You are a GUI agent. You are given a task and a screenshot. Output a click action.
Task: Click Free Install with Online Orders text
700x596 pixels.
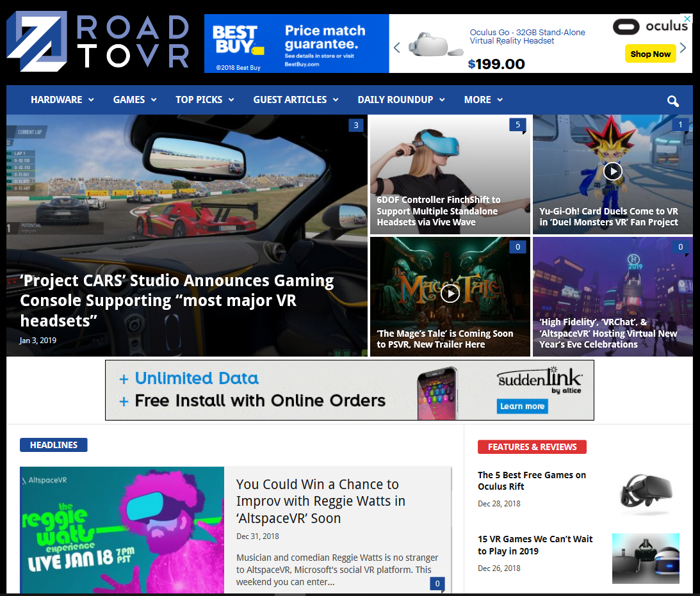pyautogui.click(x=260, y=401)
